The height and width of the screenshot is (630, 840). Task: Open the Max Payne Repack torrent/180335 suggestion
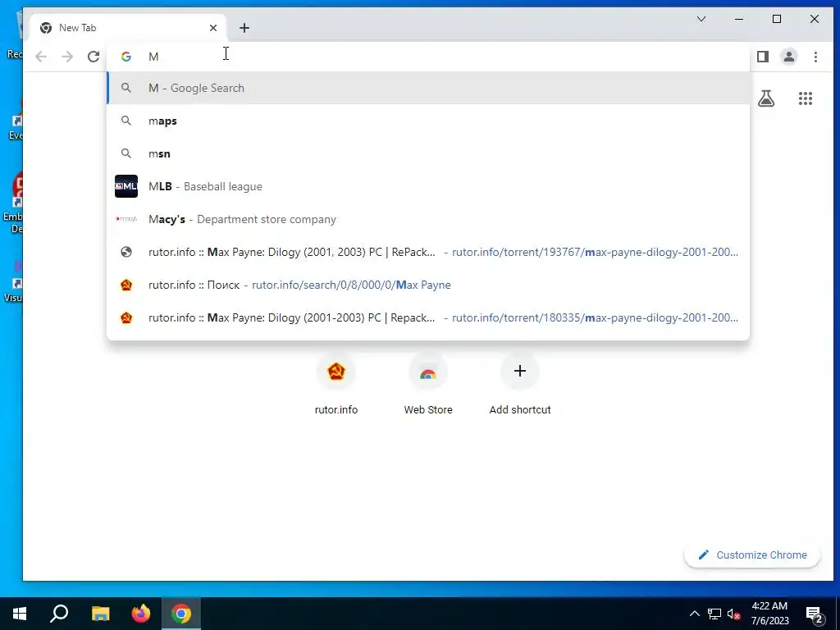428,317
